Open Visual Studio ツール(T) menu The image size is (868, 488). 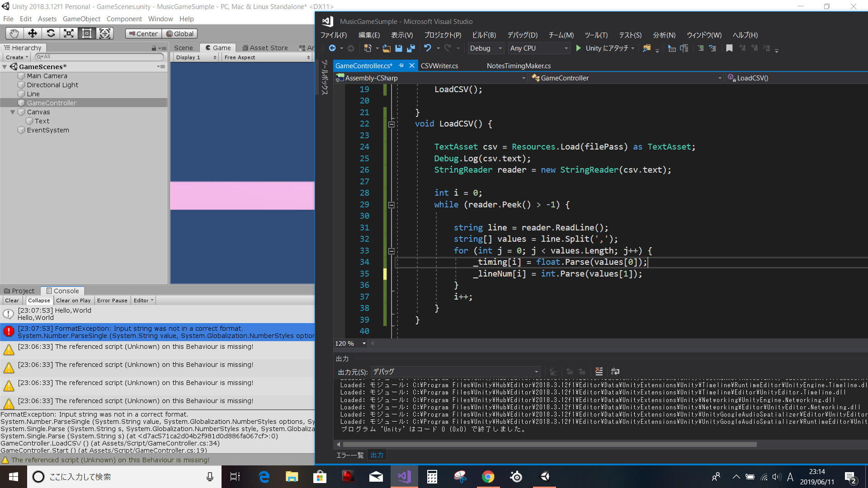(x=596, y=35)
